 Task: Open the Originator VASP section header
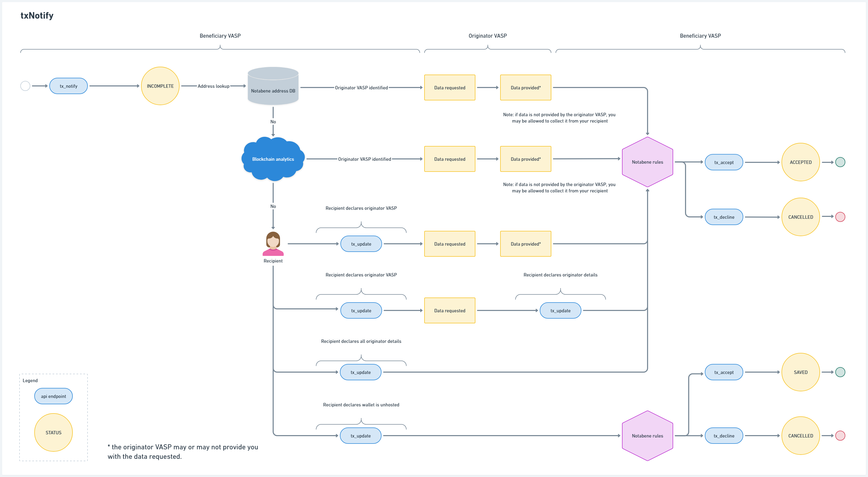(x=487, y=35)
